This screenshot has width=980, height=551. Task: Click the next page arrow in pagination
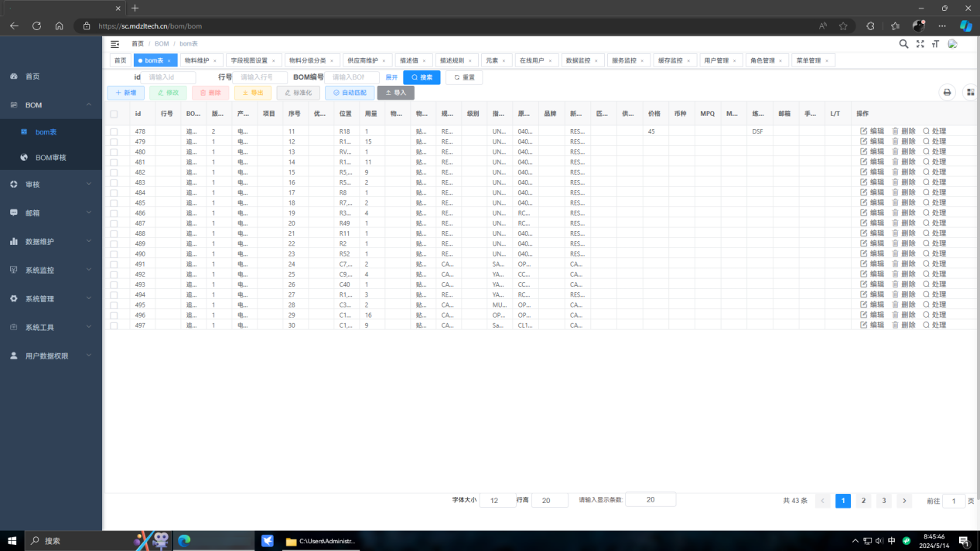click(904, 501)
